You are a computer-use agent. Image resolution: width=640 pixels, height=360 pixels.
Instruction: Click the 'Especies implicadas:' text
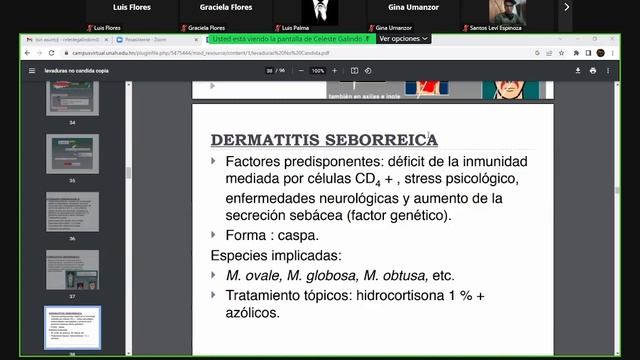click(x=276, y=256)
